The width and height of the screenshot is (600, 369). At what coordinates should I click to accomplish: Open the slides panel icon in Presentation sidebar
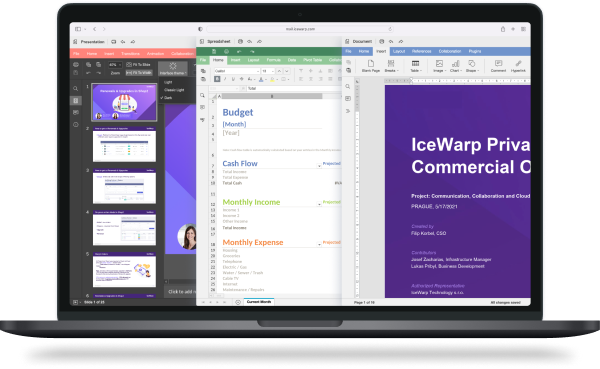point(76,100)
